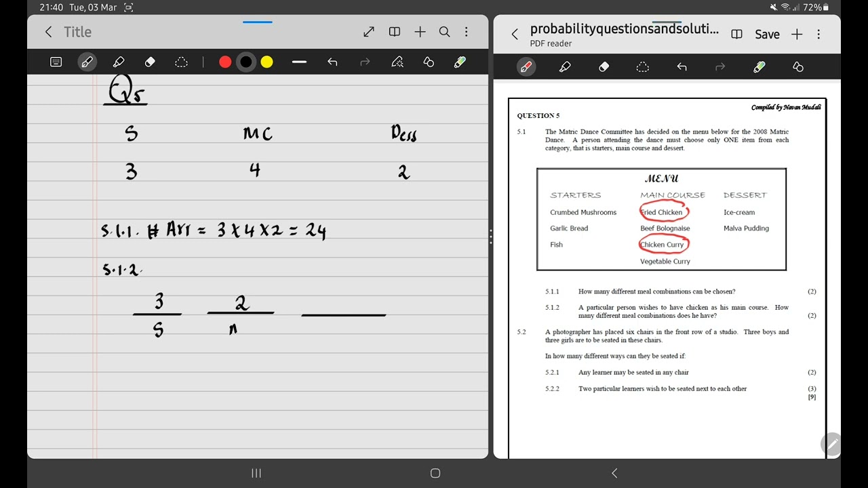Tap the circled Chicken Curry item
868x488 pixels.
tap(664, 245)
